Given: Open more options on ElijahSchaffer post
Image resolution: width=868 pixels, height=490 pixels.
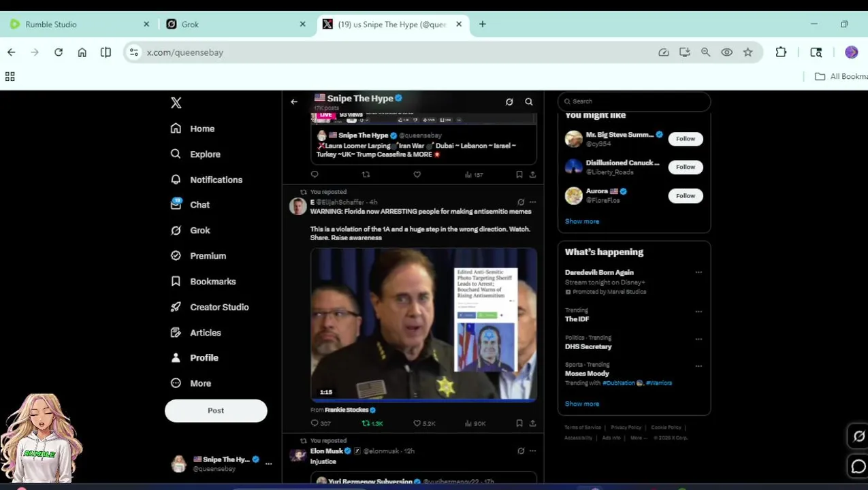Looking at the screenshot, I should pos(532,202).
